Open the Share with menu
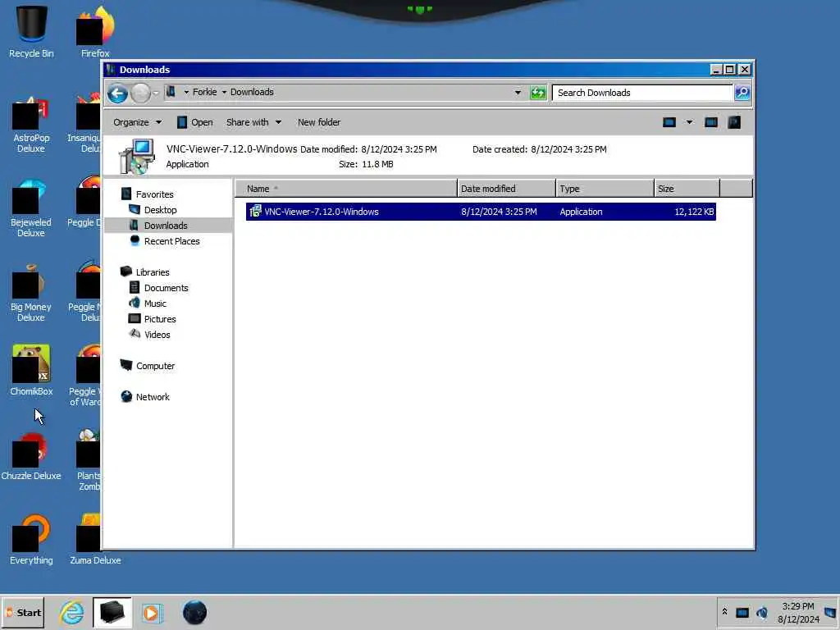 pos(253,123)
